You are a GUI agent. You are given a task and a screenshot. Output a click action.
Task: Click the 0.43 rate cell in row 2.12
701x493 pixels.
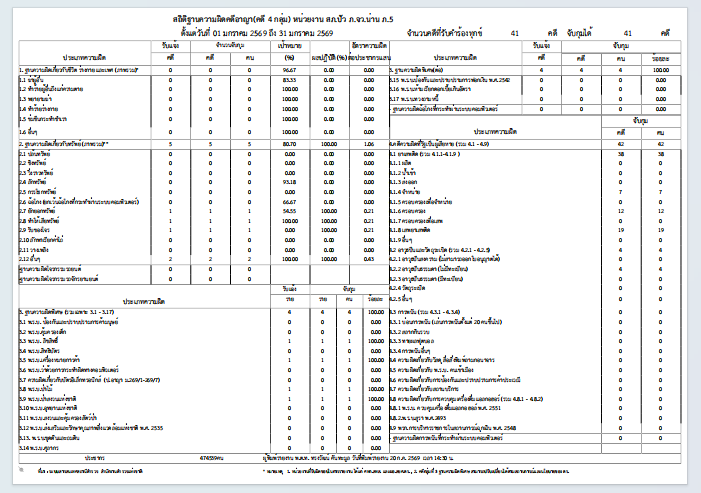coord(369,259)
